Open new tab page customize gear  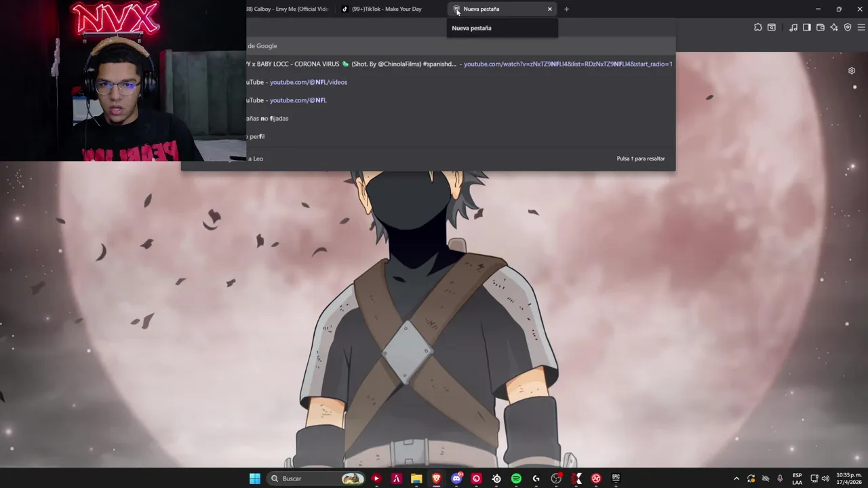tap(852, 70)
